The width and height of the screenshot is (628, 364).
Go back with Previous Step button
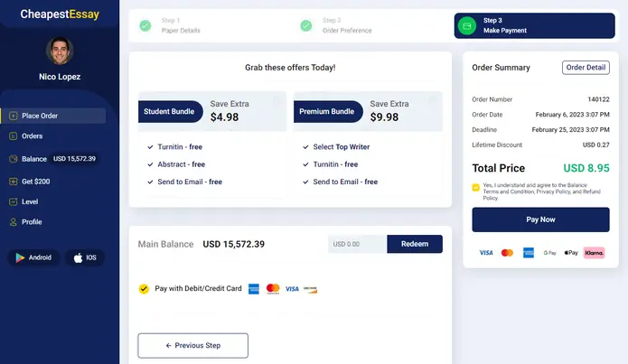193,346
